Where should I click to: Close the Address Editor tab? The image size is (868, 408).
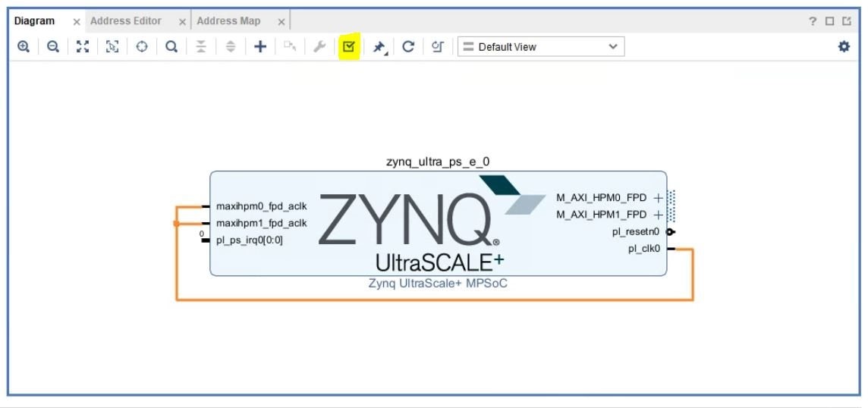(182, 22)
